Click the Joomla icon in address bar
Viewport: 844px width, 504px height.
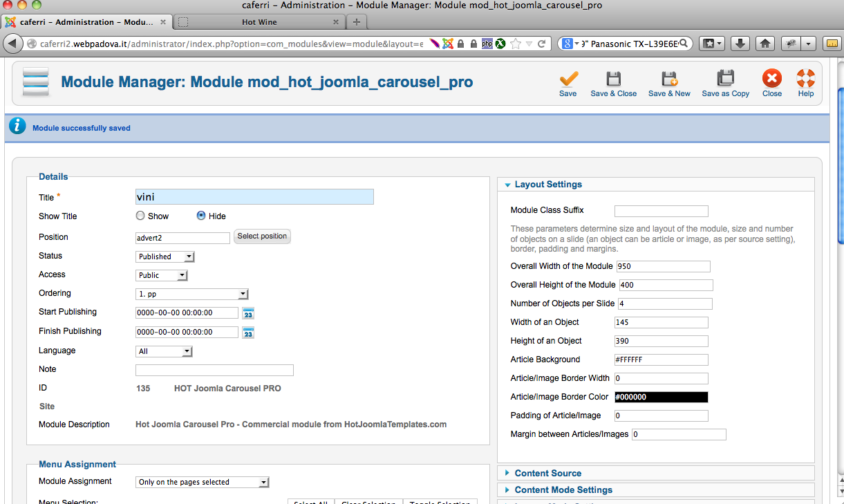coord(448,44)
